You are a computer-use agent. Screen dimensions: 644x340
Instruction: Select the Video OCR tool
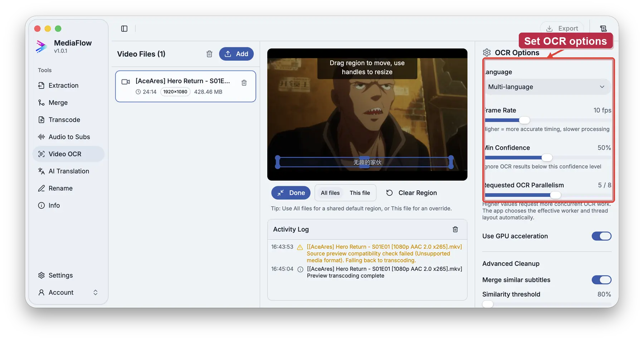[x=68, y=154]
